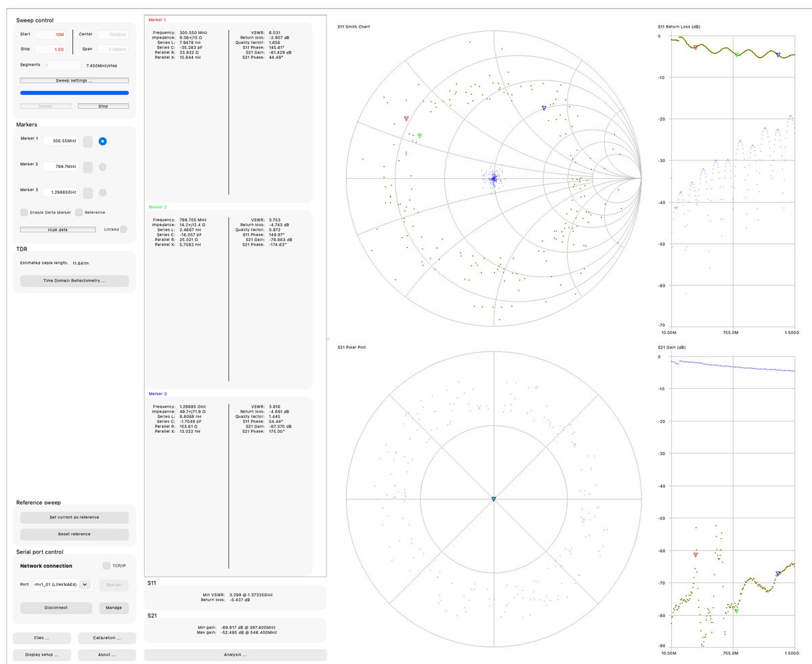Toggle the Locked checkbox
Image resolution: width=812 pixels, height=664 pixels.
point(123,229)
